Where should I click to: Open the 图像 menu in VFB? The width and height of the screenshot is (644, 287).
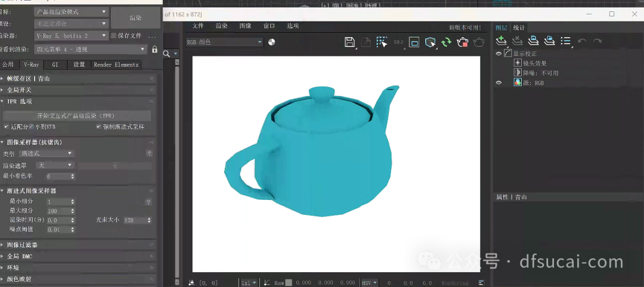point(245,26)
